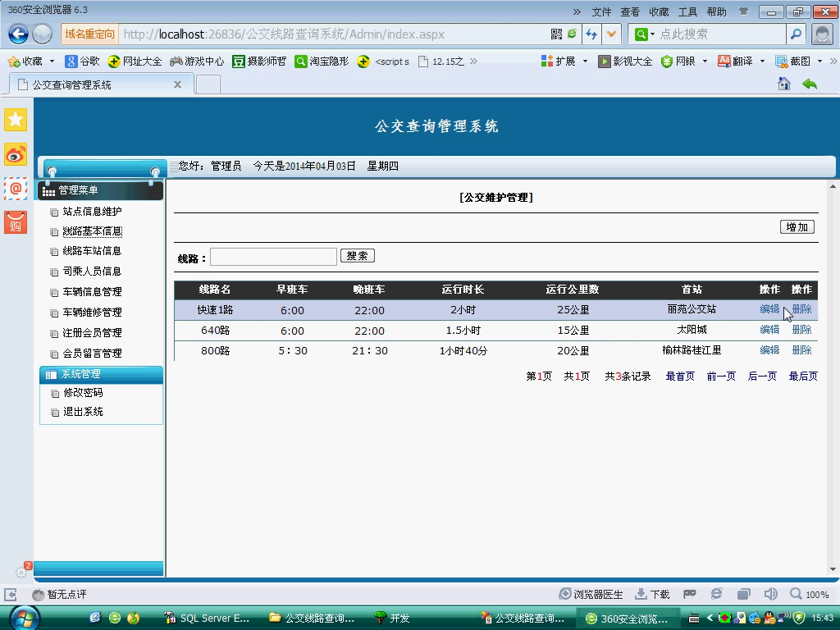Click the 线路 search input field
Viewport: 840px width, 630px height.
(273, 257)
